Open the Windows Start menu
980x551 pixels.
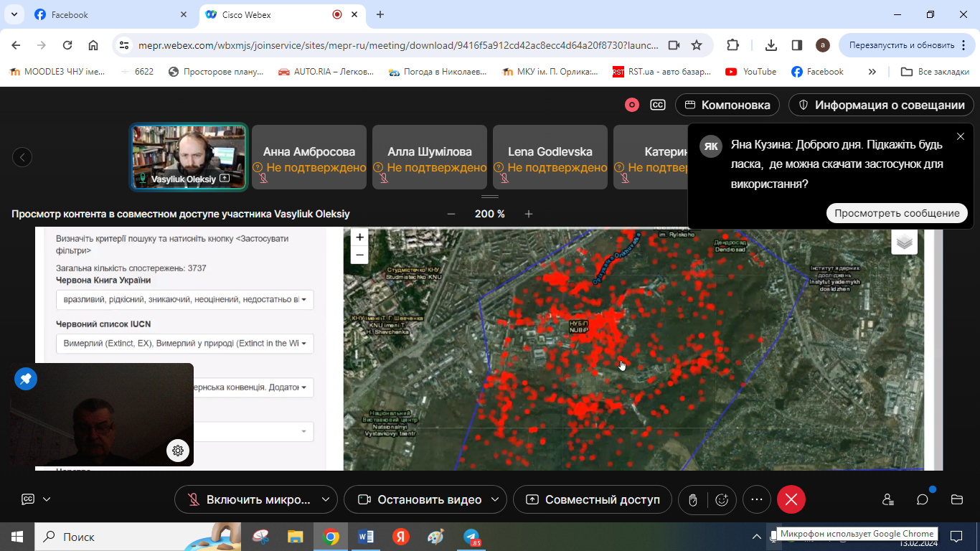click(17, 537)
